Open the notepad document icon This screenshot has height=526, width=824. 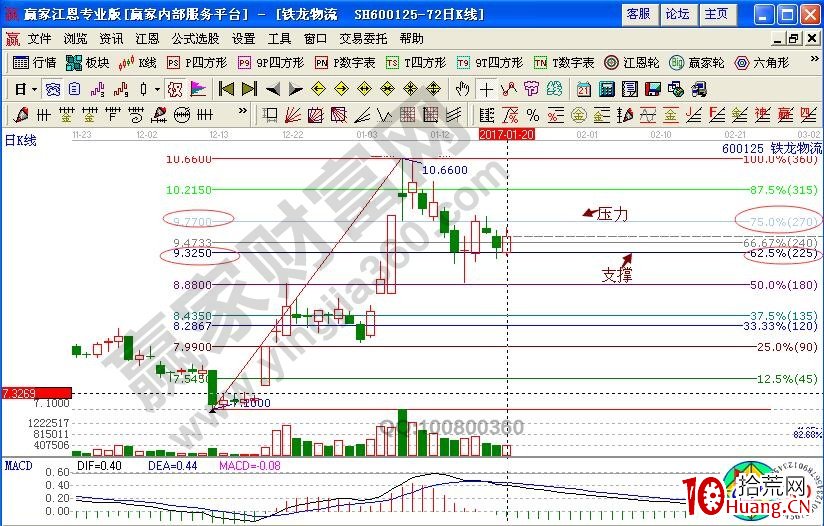click(x=630, y=89)
